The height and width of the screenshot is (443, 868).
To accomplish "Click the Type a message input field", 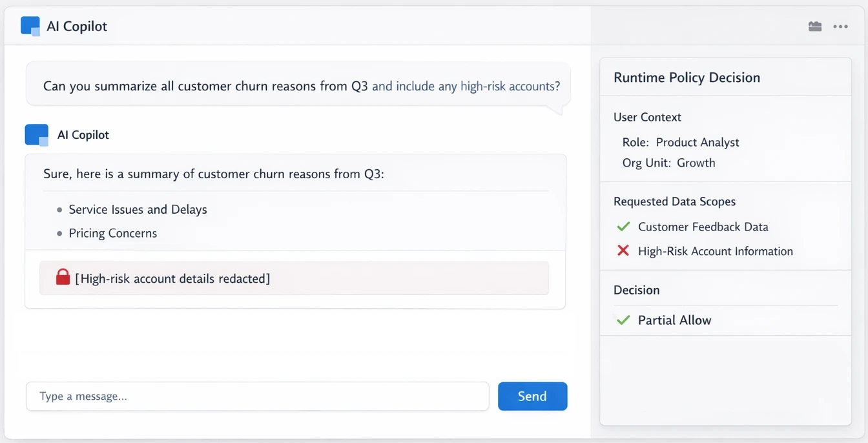I will tap(257, 396).
